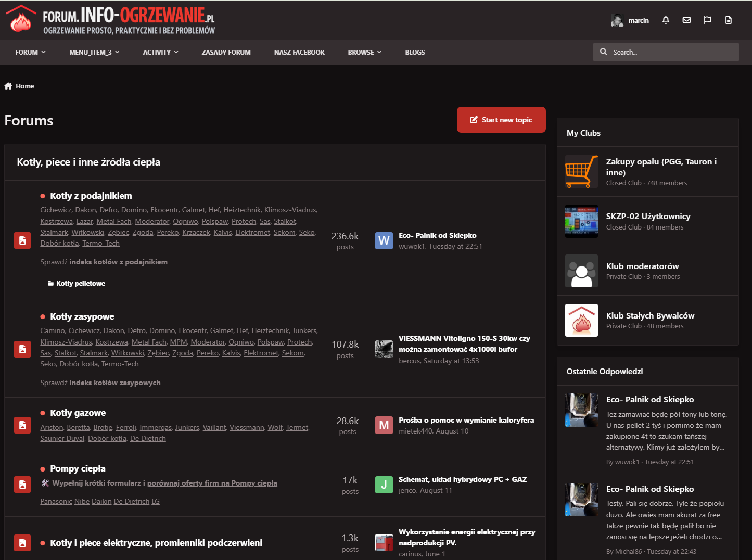This screenshot has height=560, width=752.
Task: Click the red forum icon beside Pompy ciepła
Action: click(22, 485)
